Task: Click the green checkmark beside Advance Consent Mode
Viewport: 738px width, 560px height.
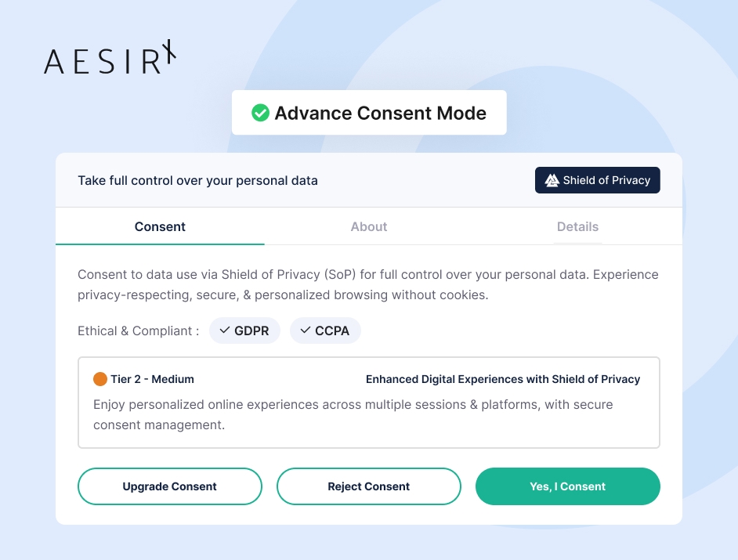Action: 261,112
